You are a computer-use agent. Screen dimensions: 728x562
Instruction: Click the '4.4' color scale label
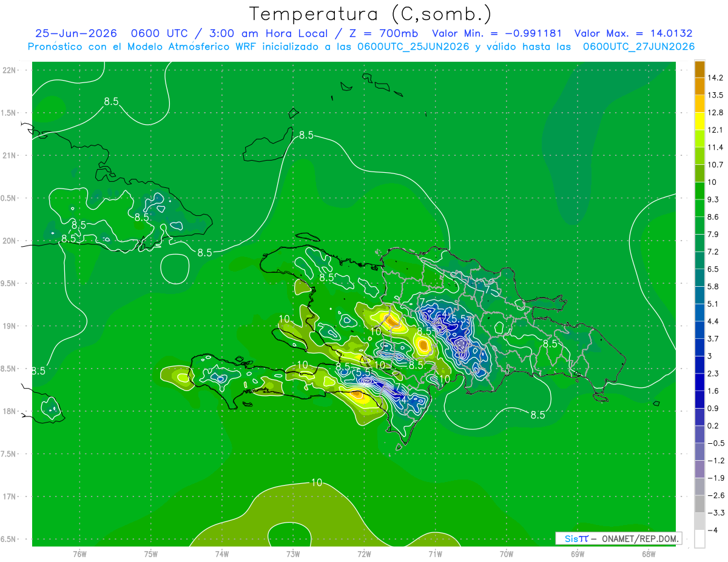712,321
